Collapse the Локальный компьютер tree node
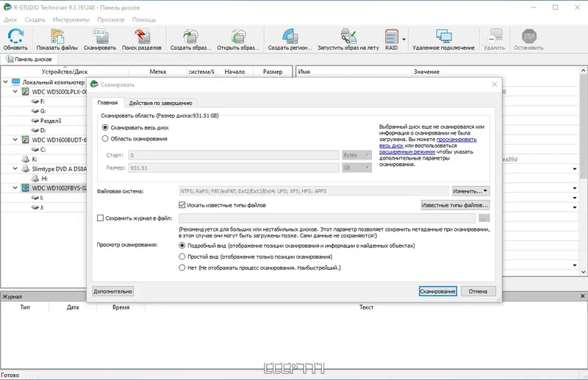Viewport: 588px width, 380px height. click(6, 82)
